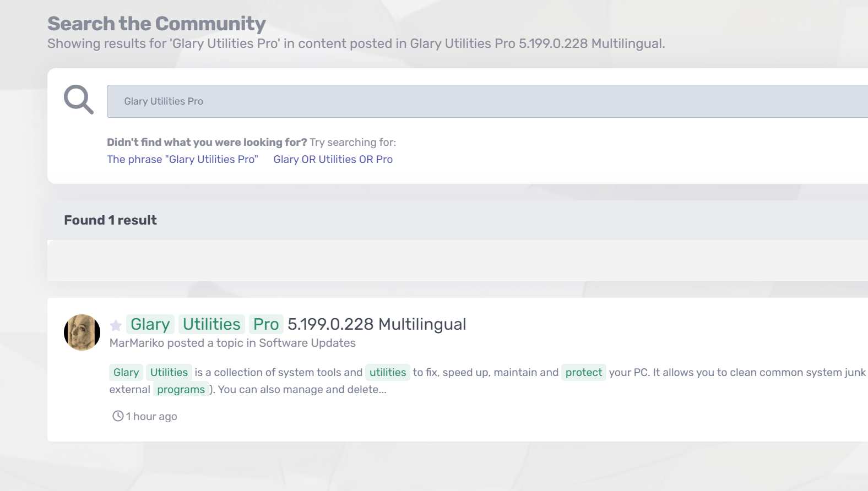Open the Software Updates forum link
The height and width of the screenshot is (491, 868).
(x=307, y=343)
